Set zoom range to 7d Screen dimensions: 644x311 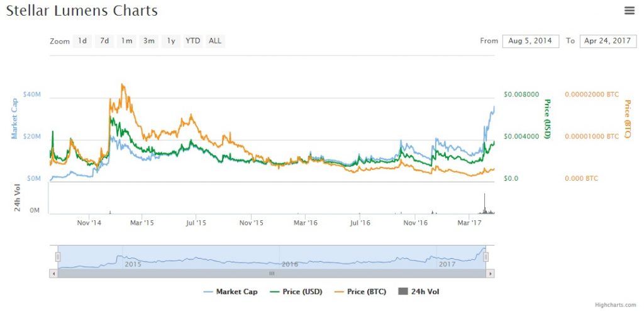(104, 41)
